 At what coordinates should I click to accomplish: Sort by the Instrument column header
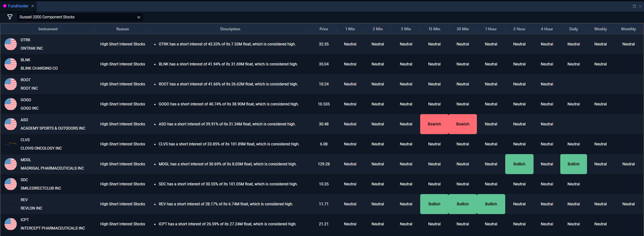[x=48, y=29]
